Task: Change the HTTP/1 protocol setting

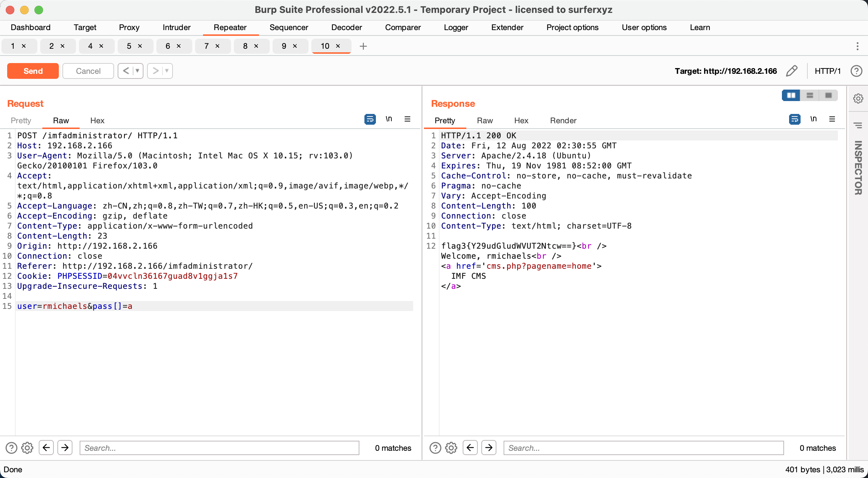Action: point(828,71)
